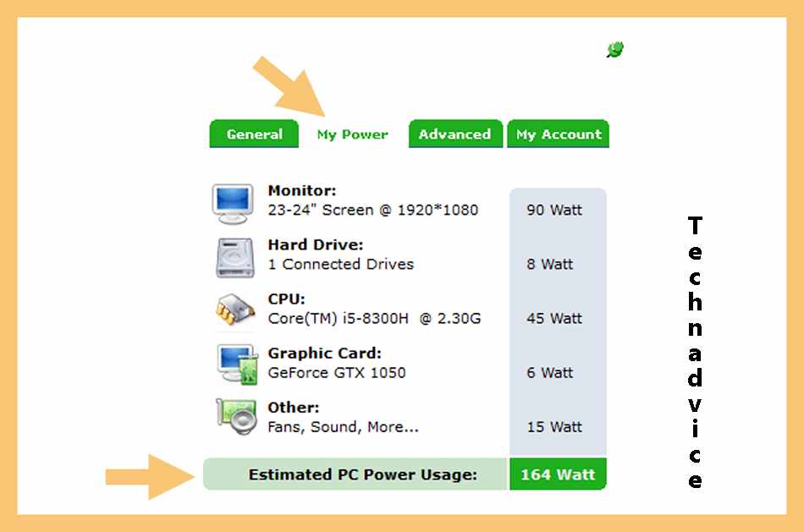Click the Monitor screen icon

pos(233,204)
